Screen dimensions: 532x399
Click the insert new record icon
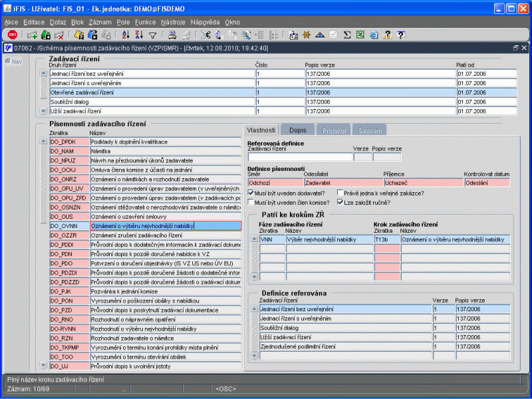point(32,35)
